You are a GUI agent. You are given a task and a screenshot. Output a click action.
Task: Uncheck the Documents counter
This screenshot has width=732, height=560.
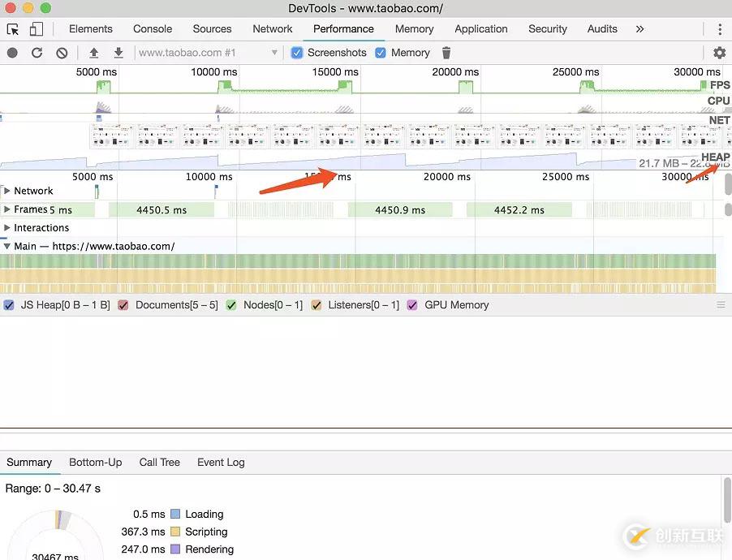pos(123,305)
